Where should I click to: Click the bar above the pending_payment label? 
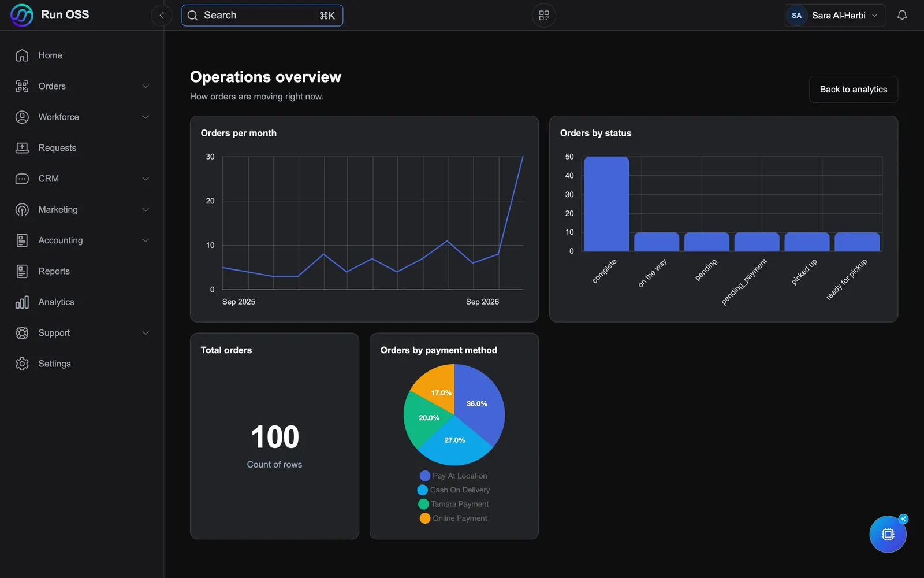point(757,242)
